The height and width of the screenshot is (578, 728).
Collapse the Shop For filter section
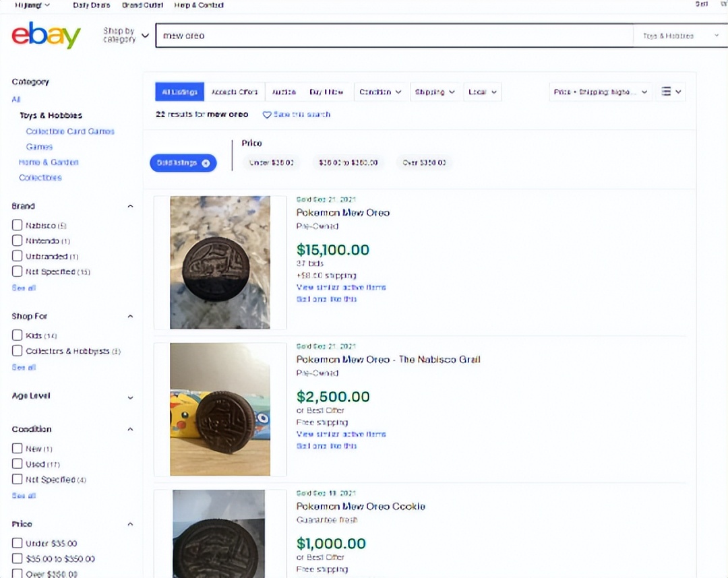pos(130,316)
